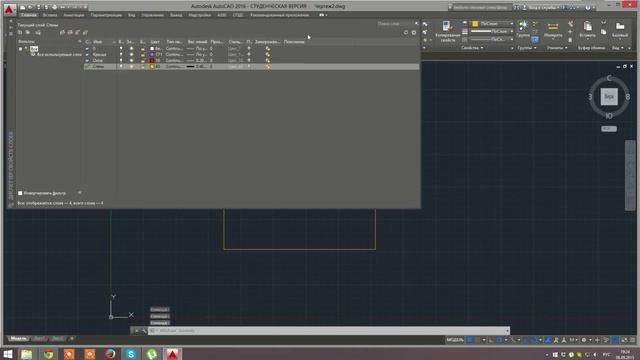The image size is (640, 360).
Task: Click the Группа (Group) tool
Action: point(523,29)
